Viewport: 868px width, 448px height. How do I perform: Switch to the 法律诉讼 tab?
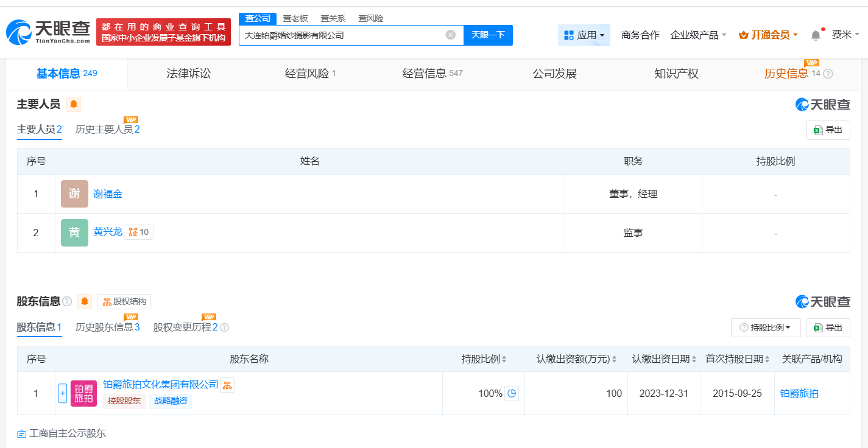(189, 74)
